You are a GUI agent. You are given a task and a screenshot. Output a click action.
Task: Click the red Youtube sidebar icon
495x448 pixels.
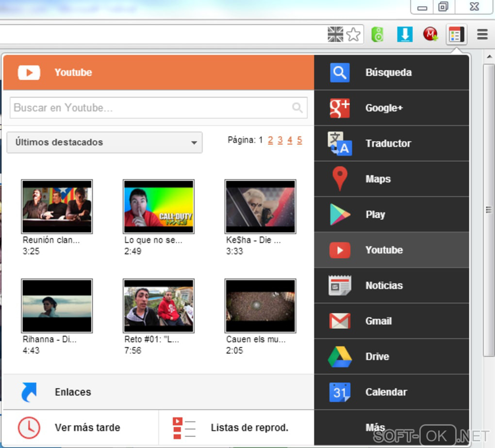pyautogui.click(x=340, y=250)
